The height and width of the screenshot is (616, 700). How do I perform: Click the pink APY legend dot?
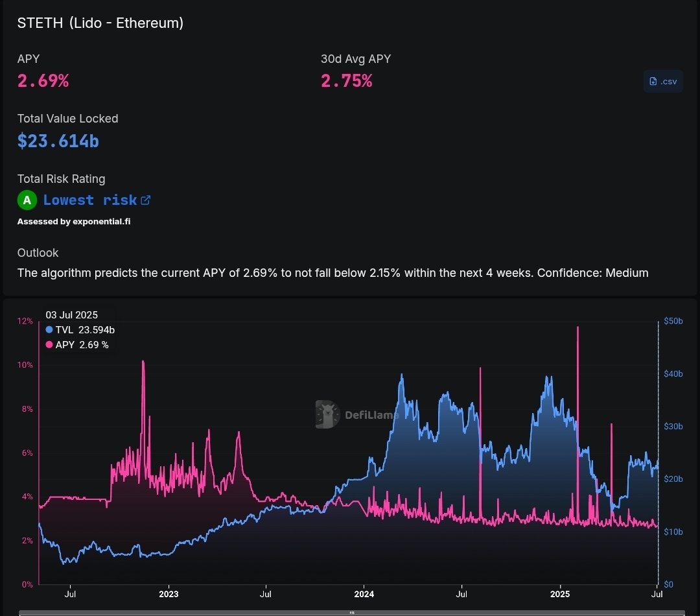pyautogui.click(x=49, y=344)
